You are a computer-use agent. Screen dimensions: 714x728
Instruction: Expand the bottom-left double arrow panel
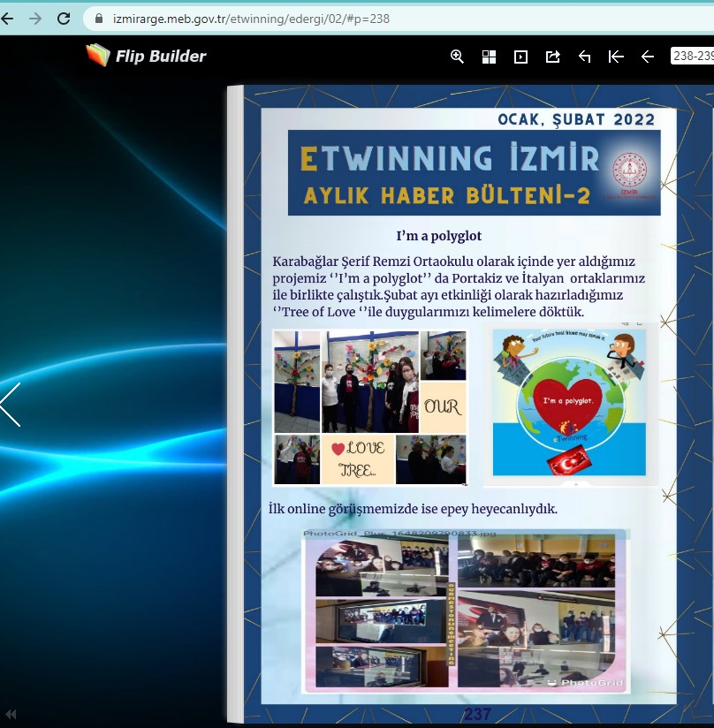coord(11,714)
